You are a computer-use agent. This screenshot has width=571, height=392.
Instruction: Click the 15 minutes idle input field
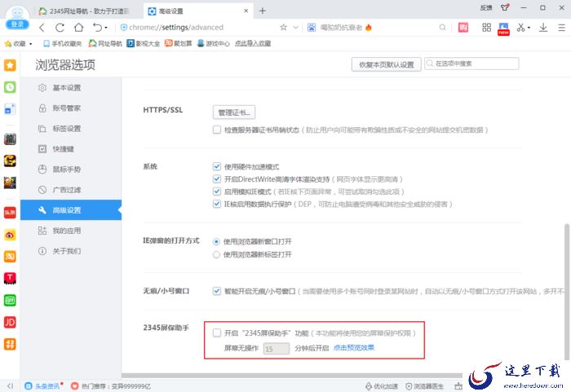pos(277,349)
